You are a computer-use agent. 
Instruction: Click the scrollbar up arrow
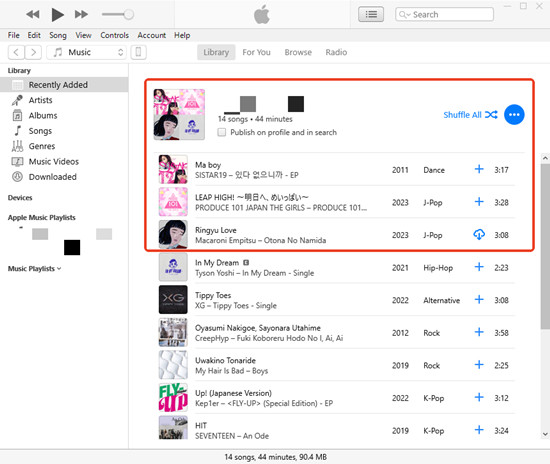545,158
